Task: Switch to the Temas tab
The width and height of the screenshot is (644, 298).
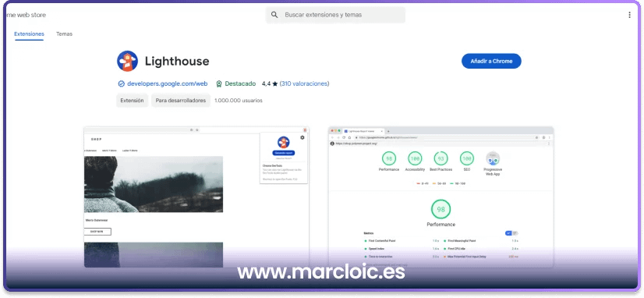Action: tap(64, 34)
